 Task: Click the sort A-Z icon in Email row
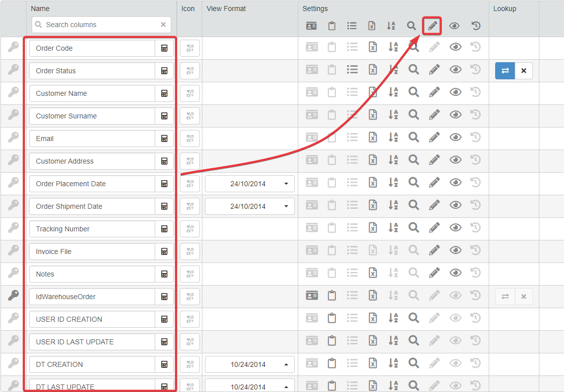pos(393,138)
